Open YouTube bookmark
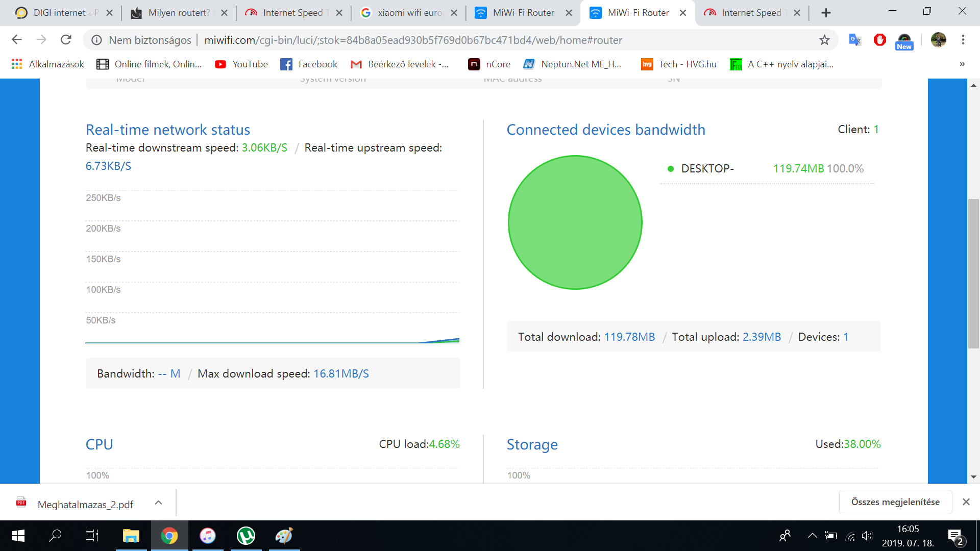980x551 pixels. click(241, 64)
